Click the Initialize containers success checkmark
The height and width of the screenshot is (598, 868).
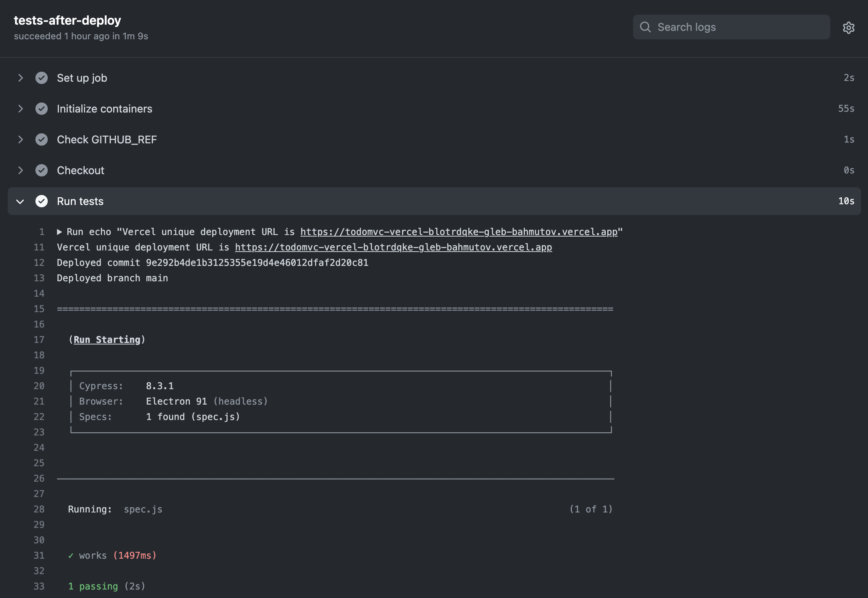(x=42, y=109)
